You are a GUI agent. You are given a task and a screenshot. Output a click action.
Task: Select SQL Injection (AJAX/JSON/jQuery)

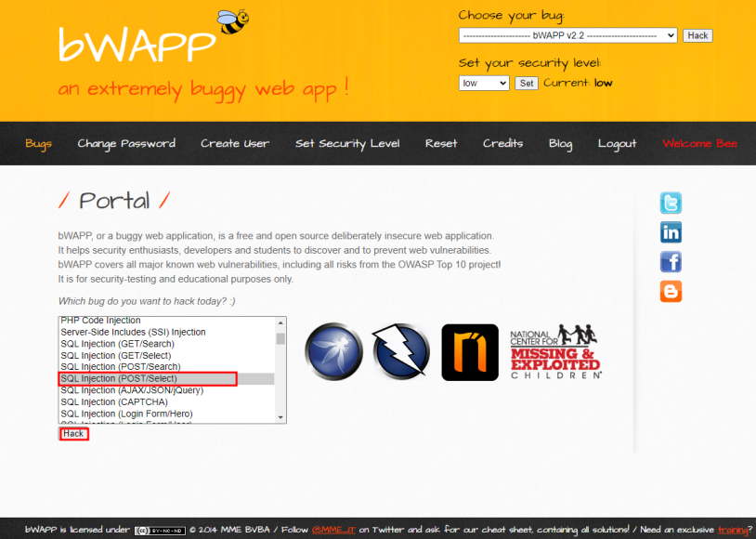point(166,390)
